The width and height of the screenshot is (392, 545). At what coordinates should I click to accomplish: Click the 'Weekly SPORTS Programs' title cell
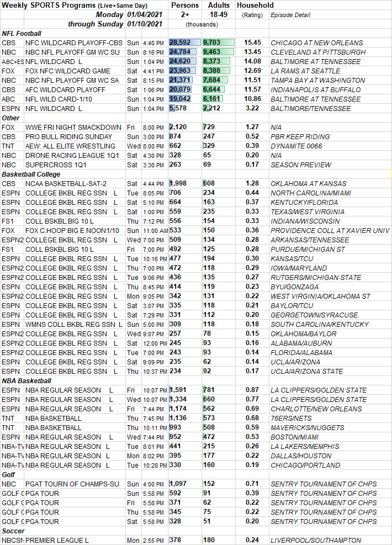coord(75,5)
